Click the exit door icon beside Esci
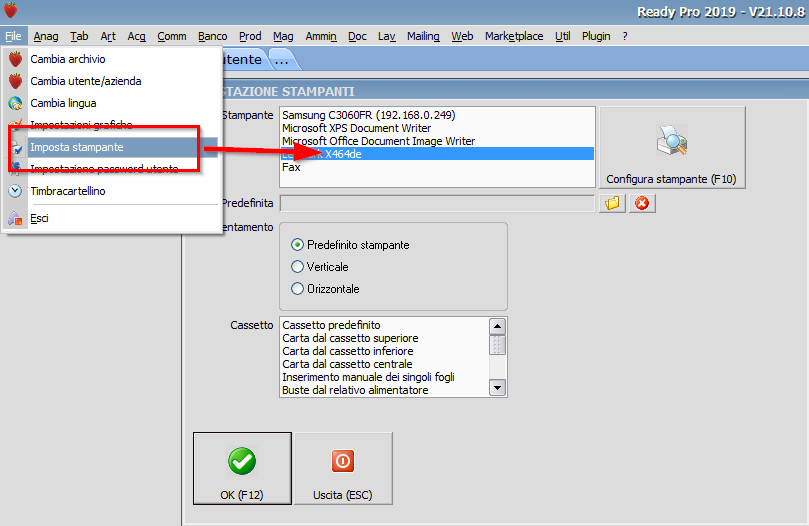 15,218
